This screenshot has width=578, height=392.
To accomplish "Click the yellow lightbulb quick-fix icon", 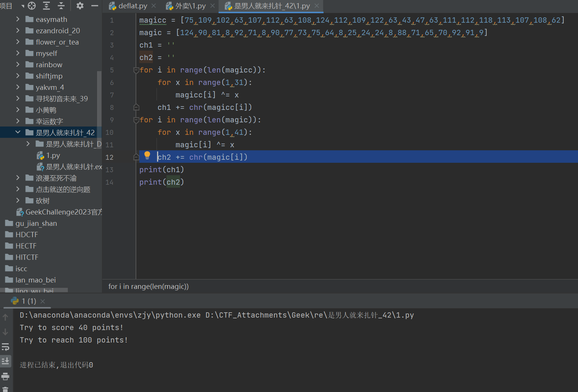I will tap(147, 155).
